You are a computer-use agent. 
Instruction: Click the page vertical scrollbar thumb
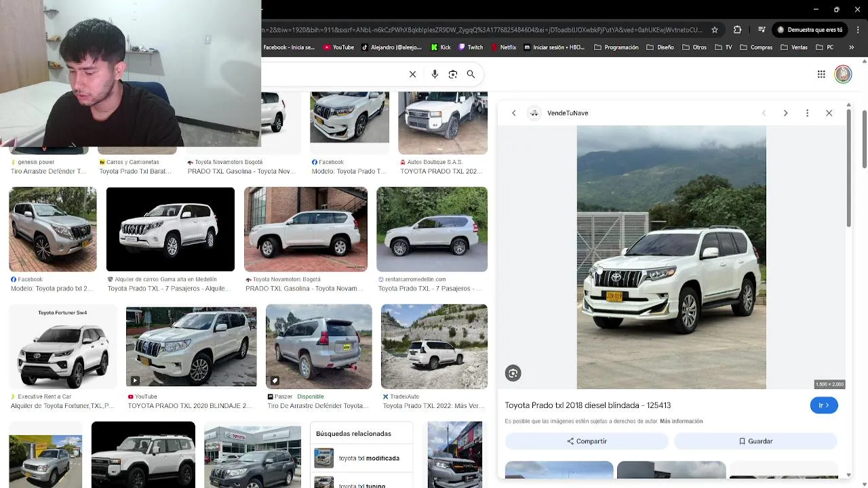[864, 139]
